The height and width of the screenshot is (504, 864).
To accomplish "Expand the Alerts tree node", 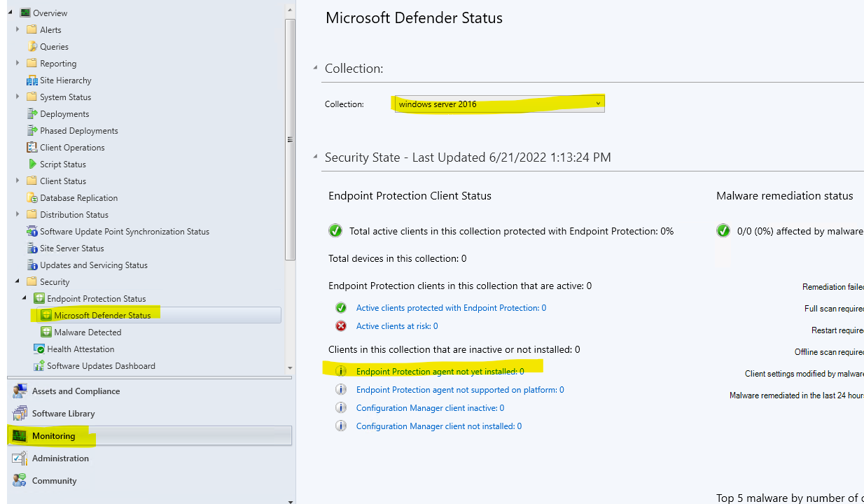I will pyautogui.click(x=18, y=29).
